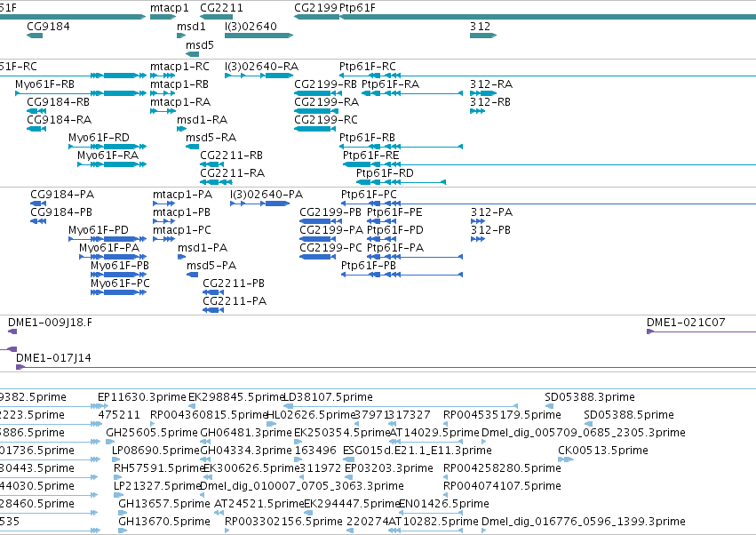This screenshot has width=756, height=535.
Task: Select the CG2211-RA transcript label
Action: click(233, 173)
